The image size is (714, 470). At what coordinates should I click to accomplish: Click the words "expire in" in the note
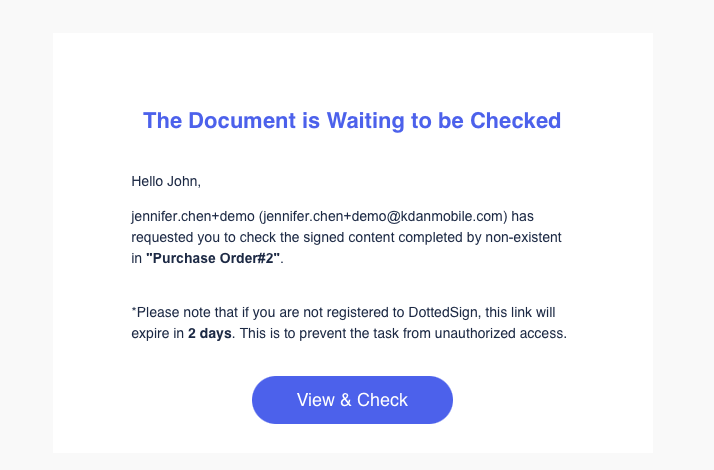158,333
